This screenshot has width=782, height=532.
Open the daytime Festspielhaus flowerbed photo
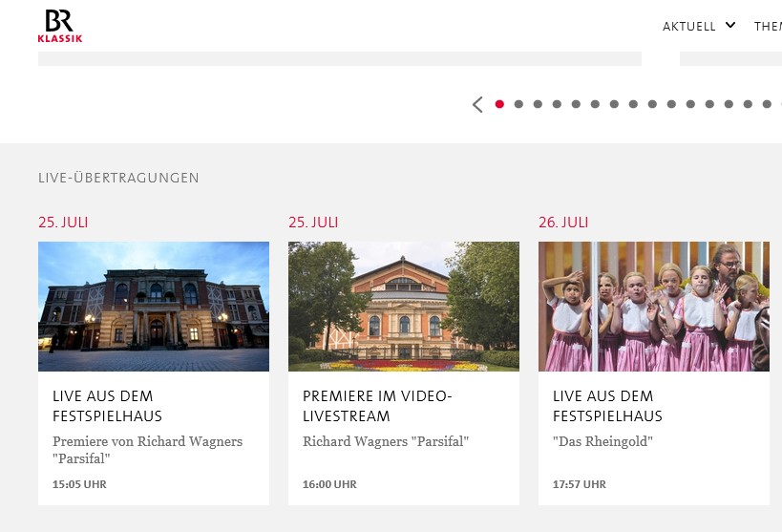(404, 307)
